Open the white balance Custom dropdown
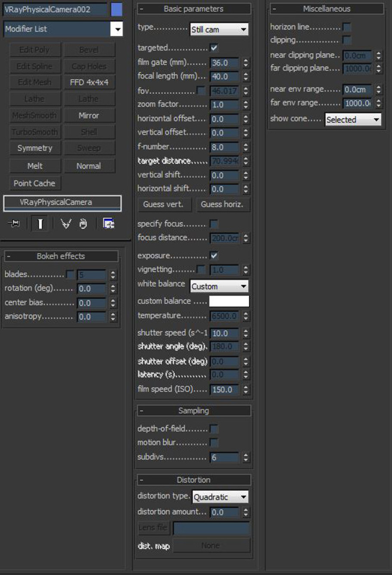Screen dimensions: 392x575 (219, 286)
